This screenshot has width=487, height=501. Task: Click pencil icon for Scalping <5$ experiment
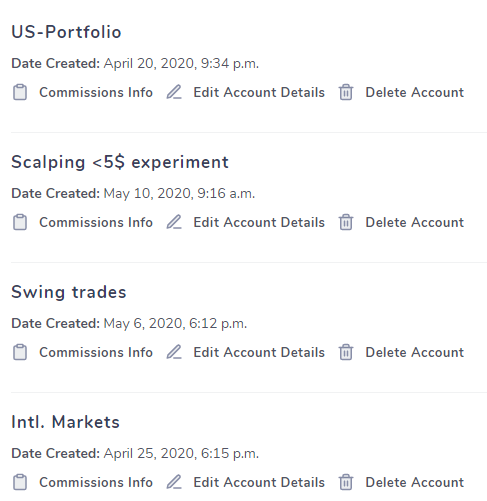click(x=174, y=222)
